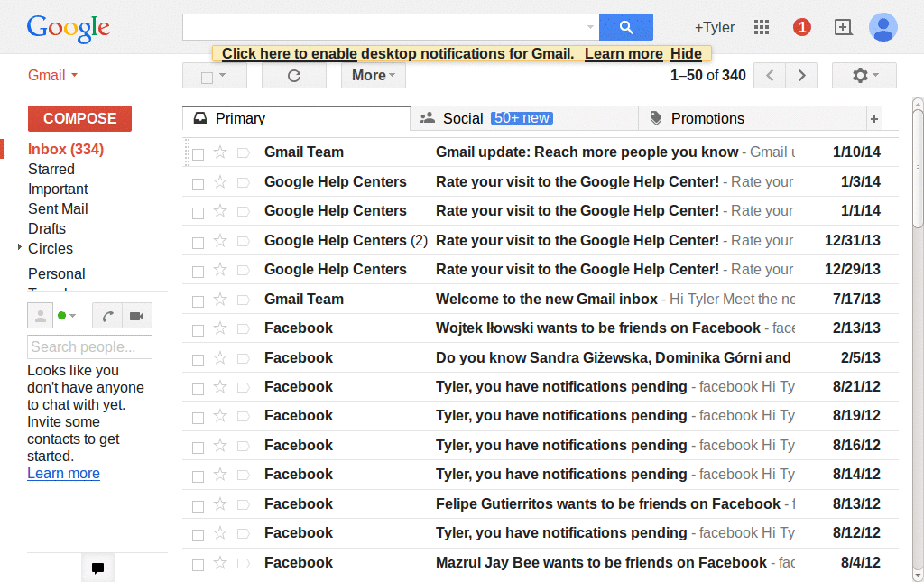Mark the Facebook 8/21/12 email as important

(x=243, y=388)
